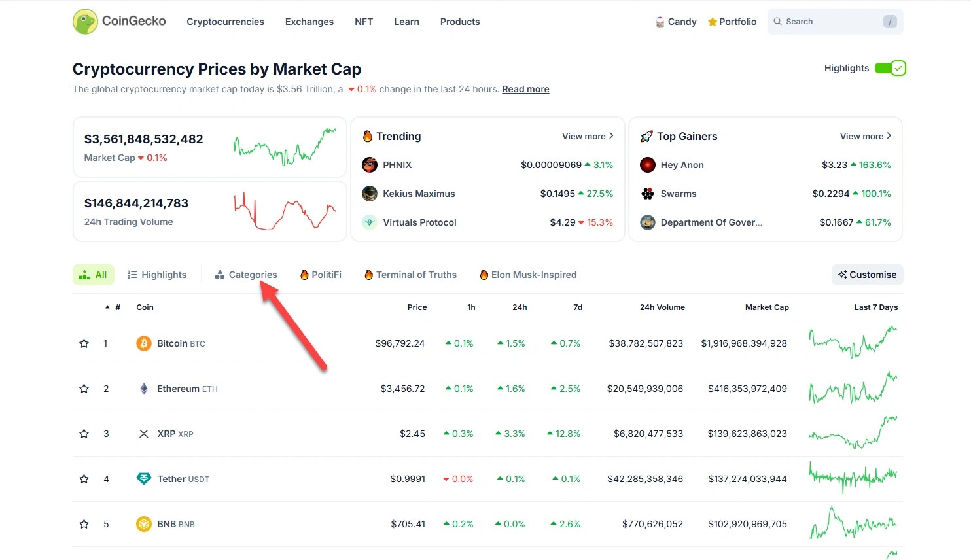
Task: Click the Tether coin icon
Action: (144, 479)
